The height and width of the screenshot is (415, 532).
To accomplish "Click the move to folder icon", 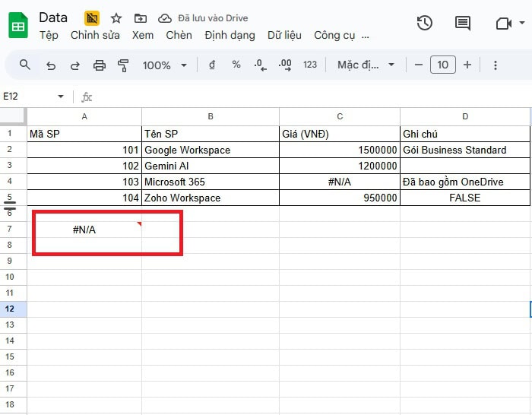I will tap(140, 18).
